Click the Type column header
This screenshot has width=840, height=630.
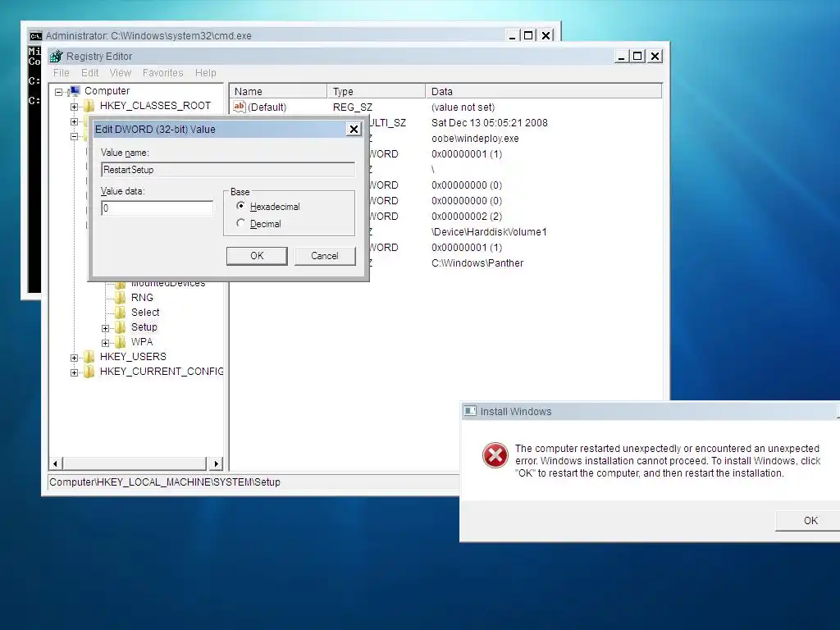point(376,92)
